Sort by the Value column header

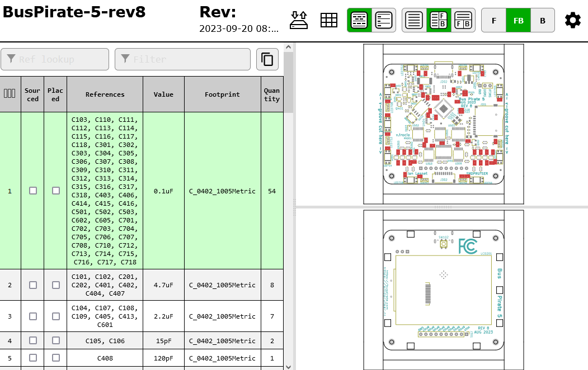pyautogui.click(x=163, y=94)
